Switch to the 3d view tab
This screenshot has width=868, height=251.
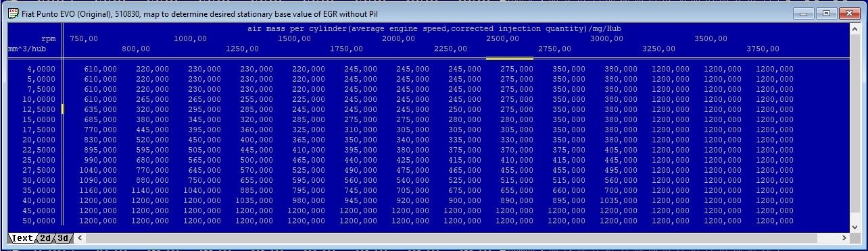[63, 238]
